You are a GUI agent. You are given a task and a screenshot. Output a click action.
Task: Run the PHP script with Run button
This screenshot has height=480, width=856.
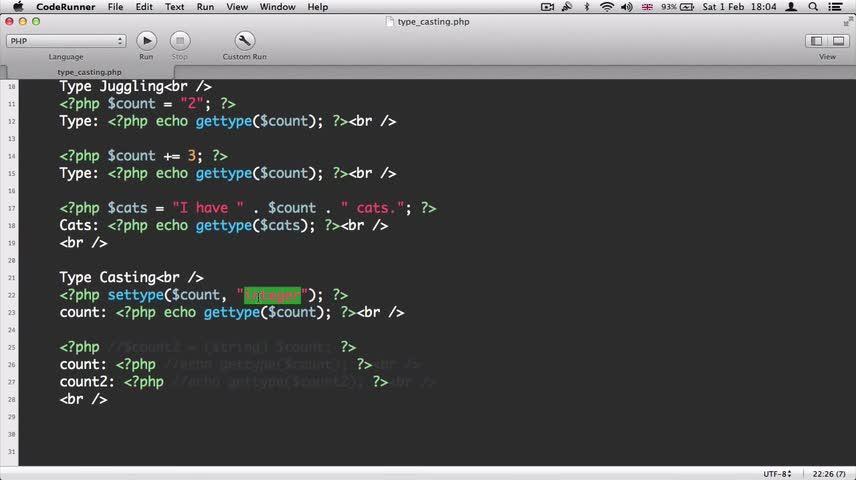(146, 41)
